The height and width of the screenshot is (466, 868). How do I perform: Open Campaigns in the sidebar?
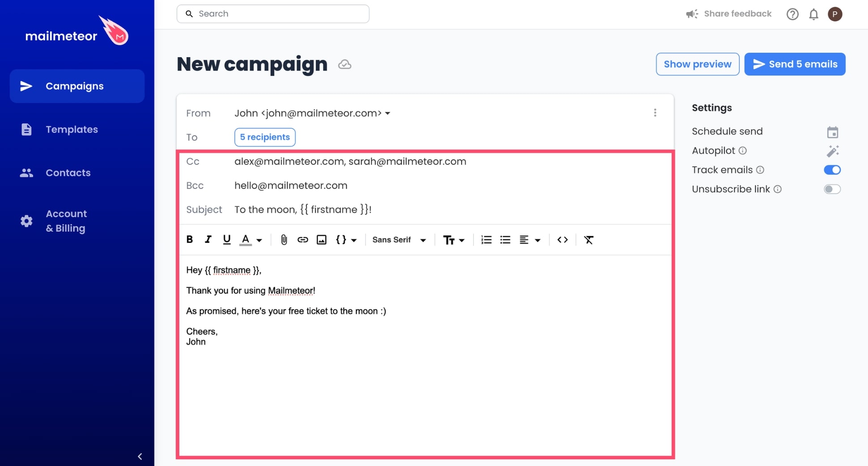coord(77,86)
